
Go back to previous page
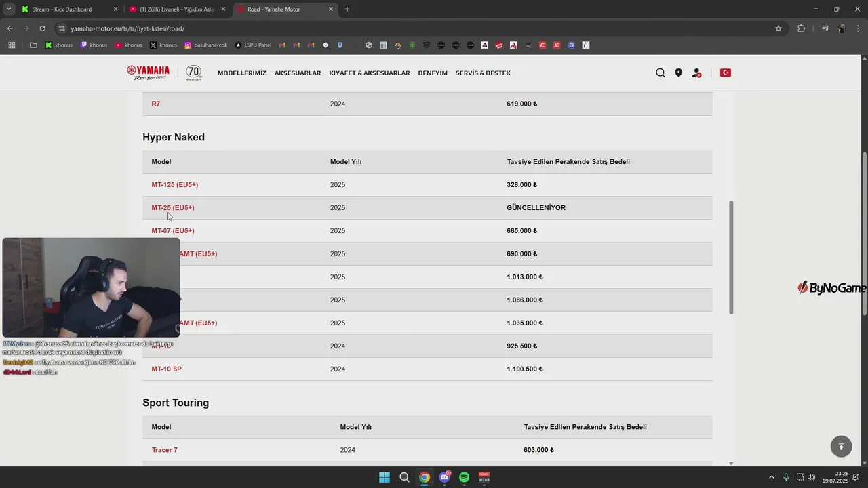[x=9, y=28]
